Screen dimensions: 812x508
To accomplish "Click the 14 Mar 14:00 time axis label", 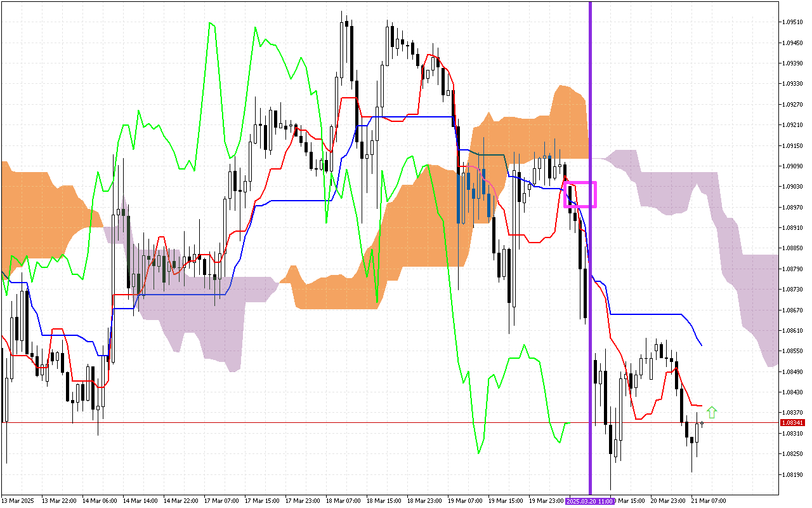I will [139, 501].
